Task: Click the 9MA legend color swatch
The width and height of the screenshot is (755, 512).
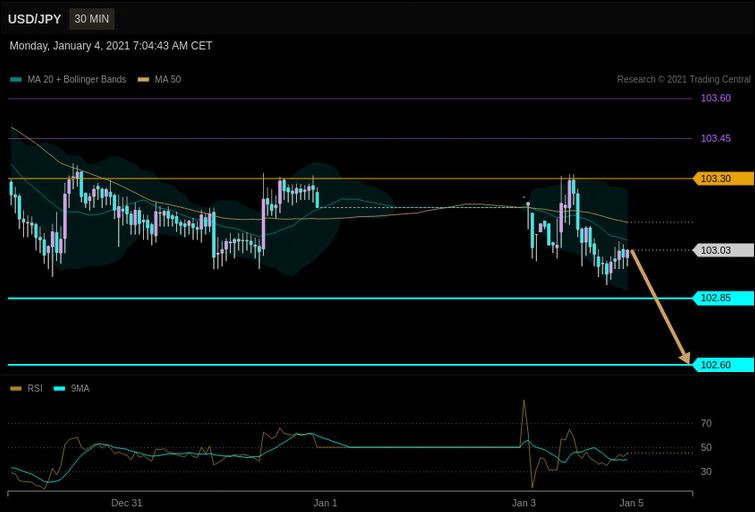Action: coord(59,389)
